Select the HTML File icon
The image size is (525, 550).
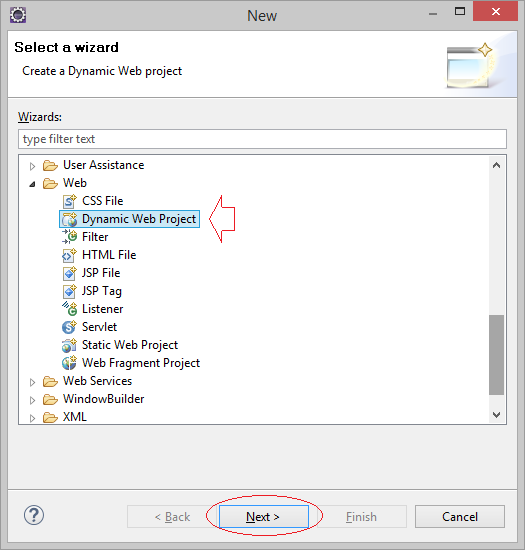(x=69, y=255)
